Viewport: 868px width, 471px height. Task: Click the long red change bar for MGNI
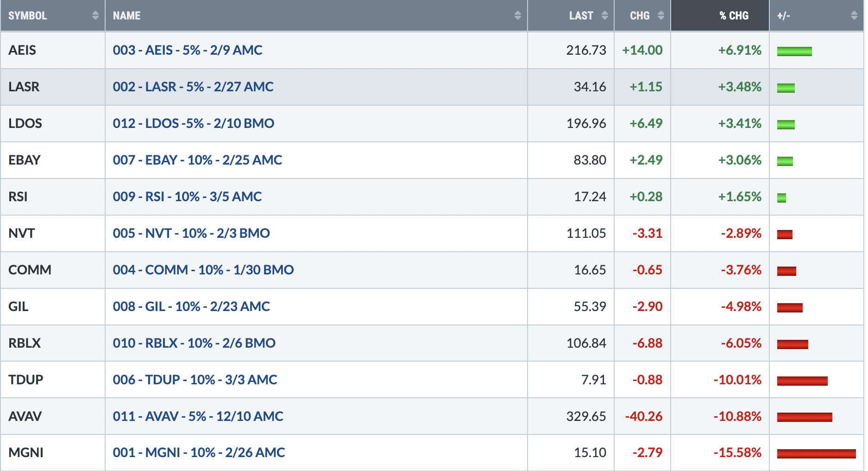[x=817, y=454]
